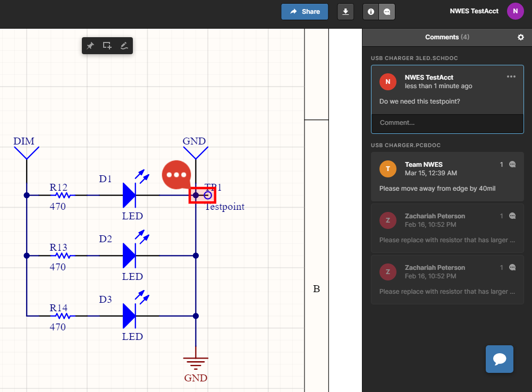The height and width of the screenshot is (392, 532).
Task: Select the freehand draw comment tool
Action: (x=124, y=46)
